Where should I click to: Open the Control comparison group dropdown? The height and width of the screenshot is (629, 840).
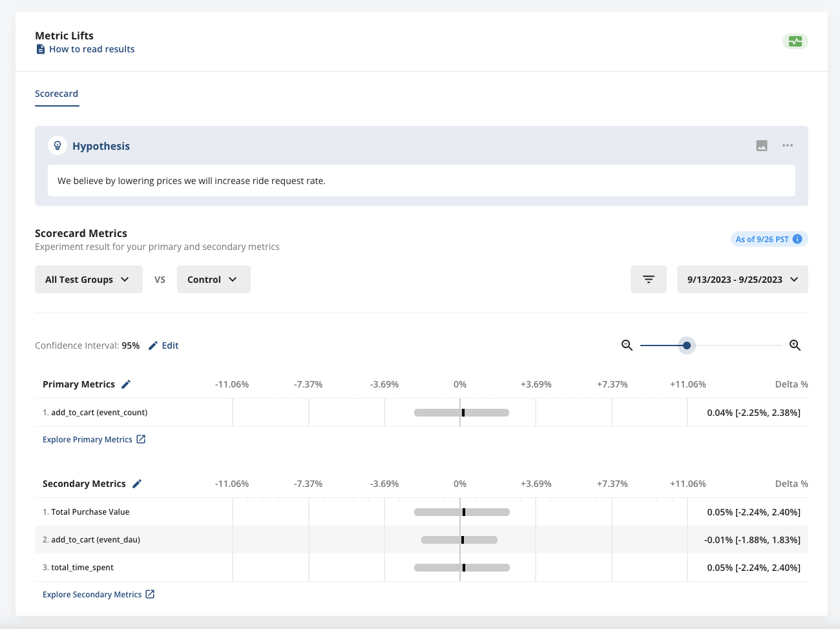click(213, 279)
